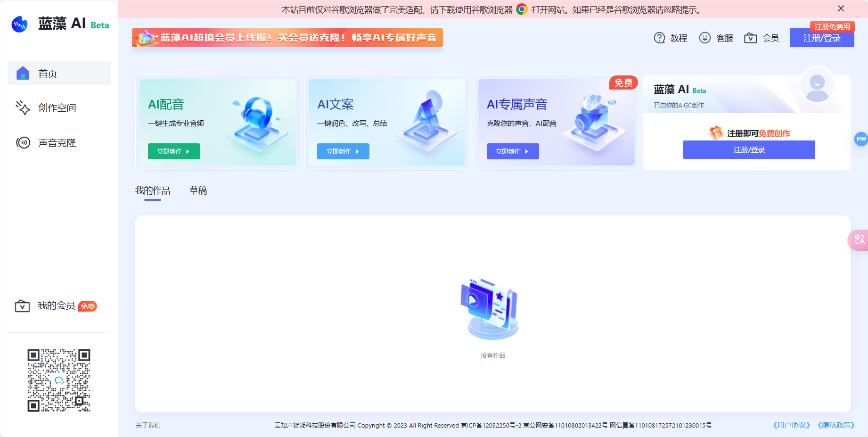The image size is (868, 437).
Task: Click 注册/登录 in the top right corner
Action: click(x=822, y=38)
